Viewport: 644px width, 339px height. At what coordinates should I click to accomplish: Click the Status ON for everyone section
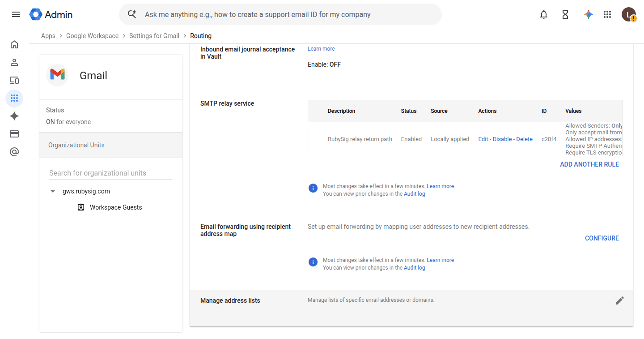(x=111, y=116)
